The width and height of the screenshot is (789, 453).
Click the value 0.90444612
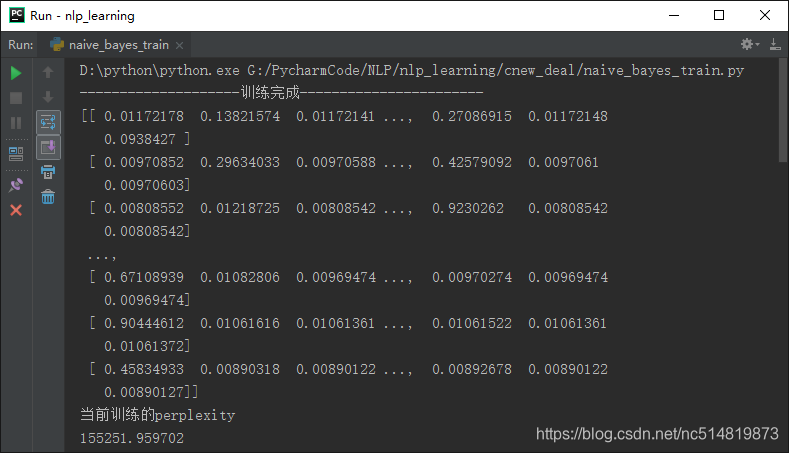coord(144,323)
